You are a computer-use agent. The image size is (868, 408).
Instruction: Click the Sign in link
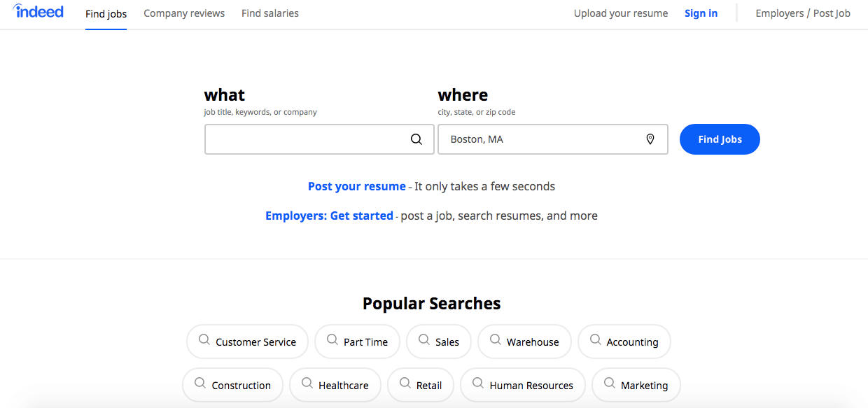[701, 13]
